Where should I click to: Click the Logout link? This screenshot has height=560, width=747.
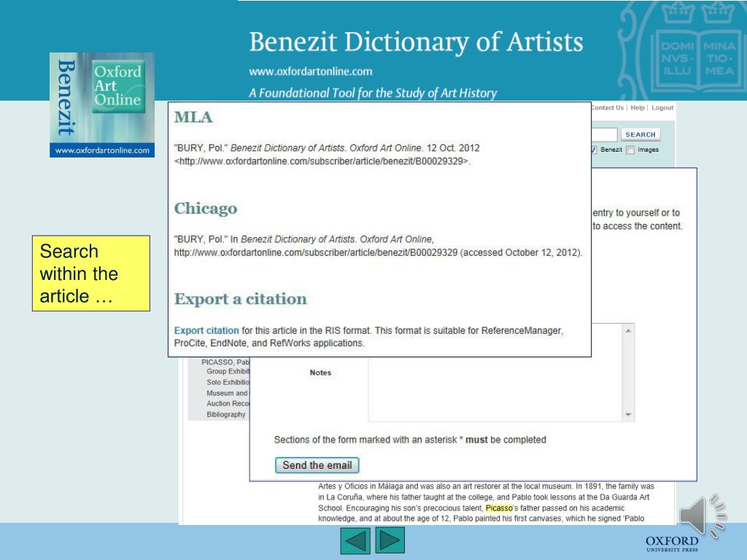(x=662, y=108)
